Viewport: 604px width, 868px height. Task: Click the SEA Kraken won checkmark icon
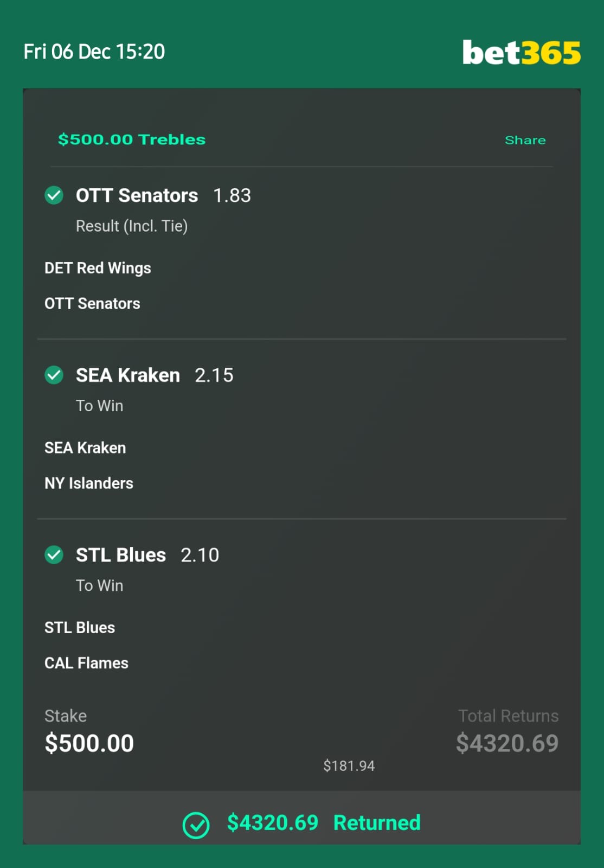pyautogui.click(x=54, y=375)
